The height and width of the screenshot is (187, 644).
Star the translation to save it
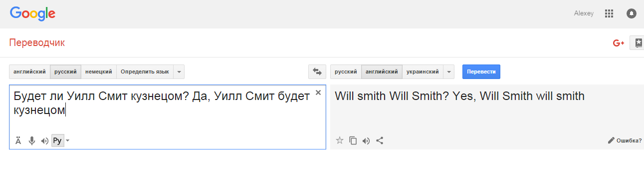pyautogui.click(x=340, y=140)
